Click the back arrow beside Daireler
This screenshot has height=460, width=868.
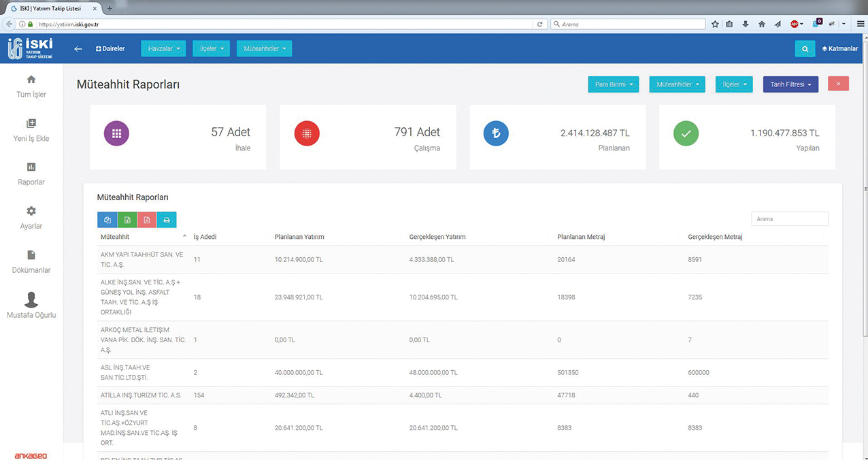click(78, 49)
